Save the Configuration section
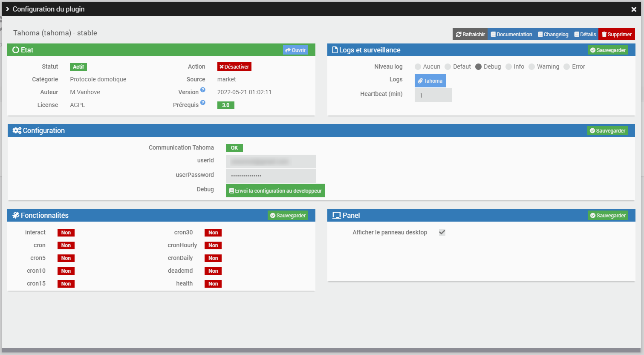Viewport: 644px width, 355px height. pos(607,130)
